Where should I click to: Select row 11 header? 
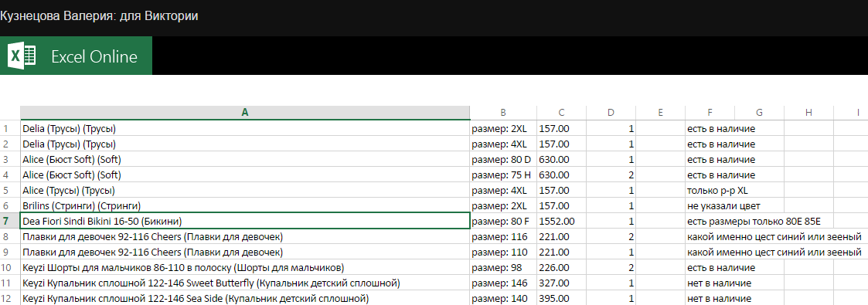10,283
